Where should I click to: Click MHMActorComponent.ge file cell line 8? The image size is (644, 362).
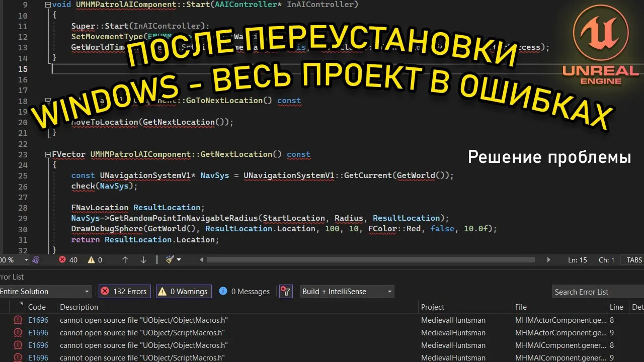tap(560, 320)
